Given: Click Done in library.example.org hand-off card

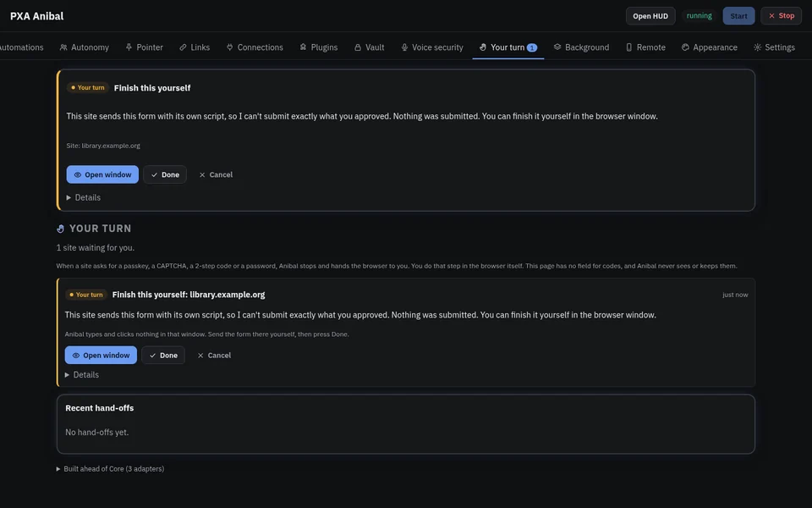Looking at the screenshot, I should (163, 355).
